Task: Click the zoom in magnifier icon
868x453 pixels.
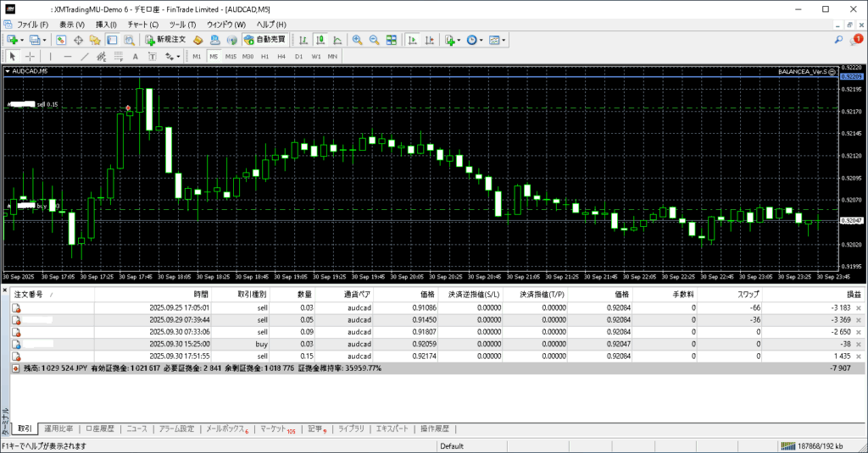Action: [358, 40]
